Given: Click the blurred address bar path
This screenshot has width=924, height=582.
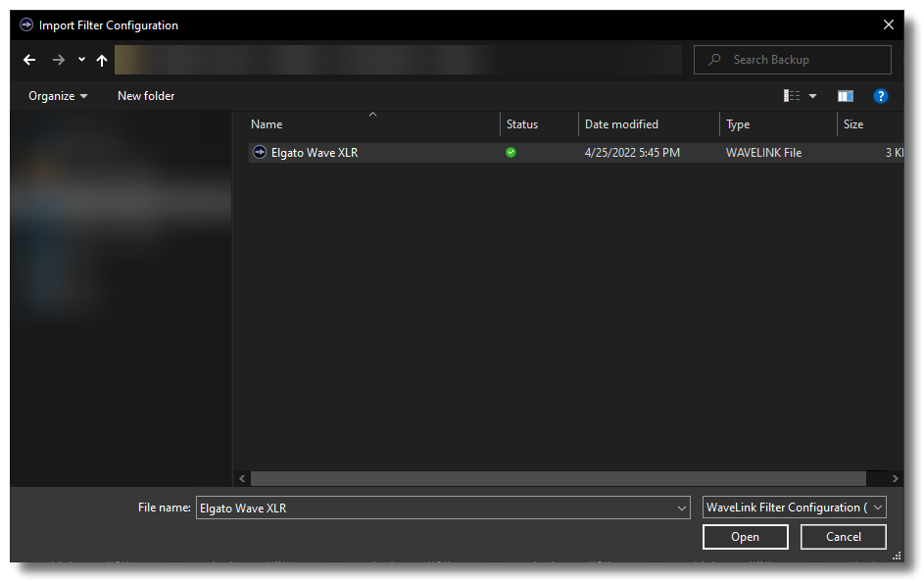Looking at the screenshot, I should (398, 60).
